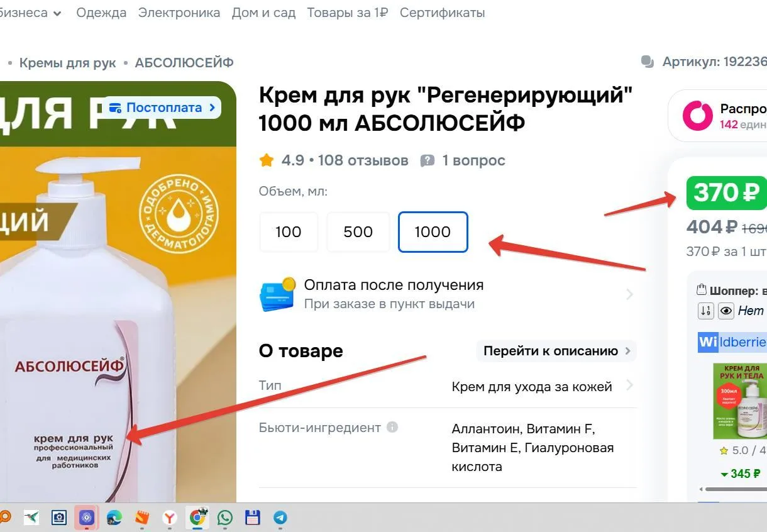Open WhatsApp from the taskbar
Screen dimensions: 767x532
(x=224, y=518)
